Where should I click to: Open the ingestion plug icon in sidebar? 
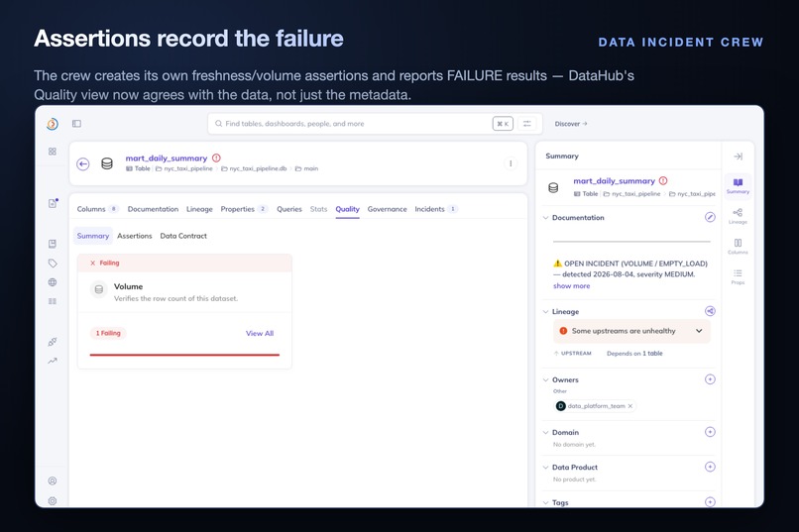coord(52,342)
